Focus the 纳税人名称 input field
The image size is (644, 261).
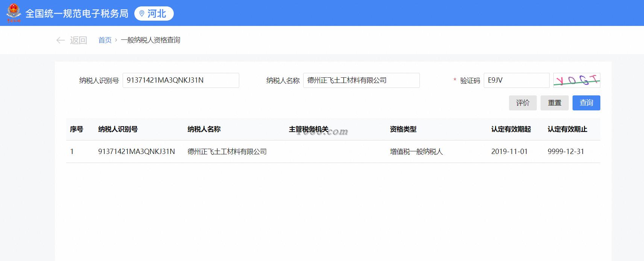pos(361,80)
